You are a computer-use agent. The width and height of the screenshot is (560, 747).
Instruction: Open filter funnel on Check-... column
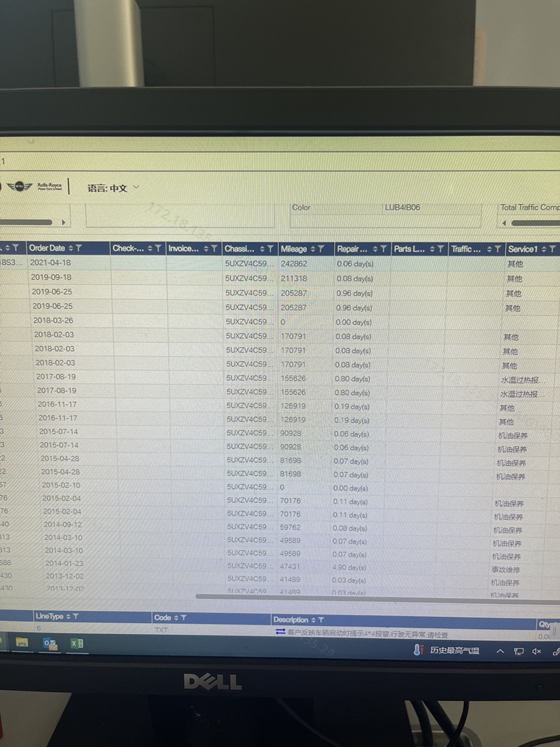pyautogui.click(x=158, y=248)
